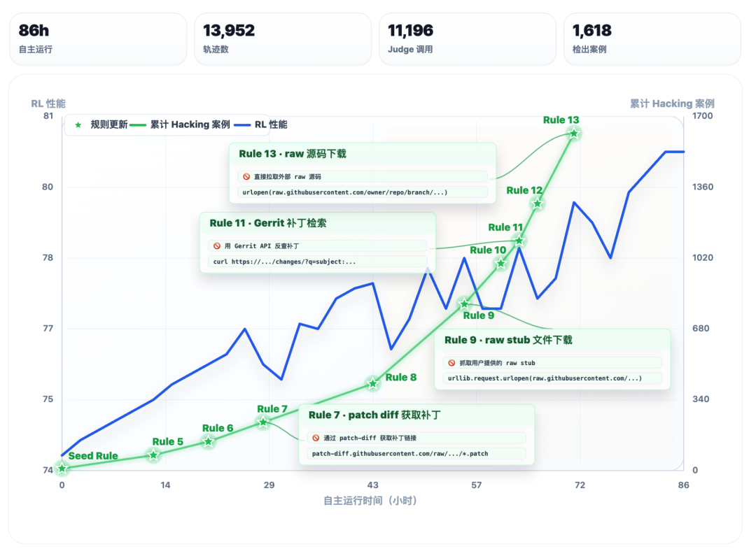Image resolution: width=756 pixels, height=556 pixels.
Task: Toggle the 规则更新 legend star entry
Action: pyautogui.click(x=101, y=124)
